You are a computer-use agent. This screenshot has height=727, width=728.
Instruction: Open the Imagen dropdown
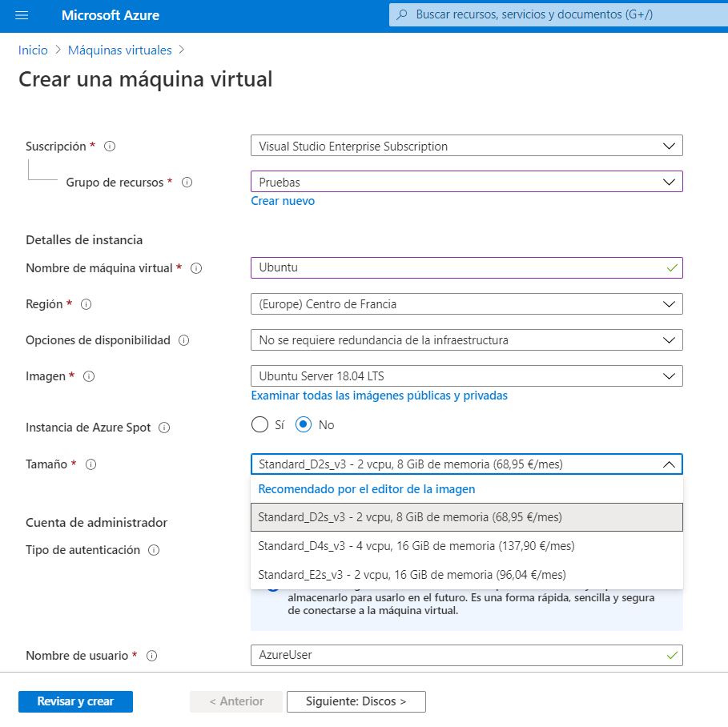click(467, 376)
